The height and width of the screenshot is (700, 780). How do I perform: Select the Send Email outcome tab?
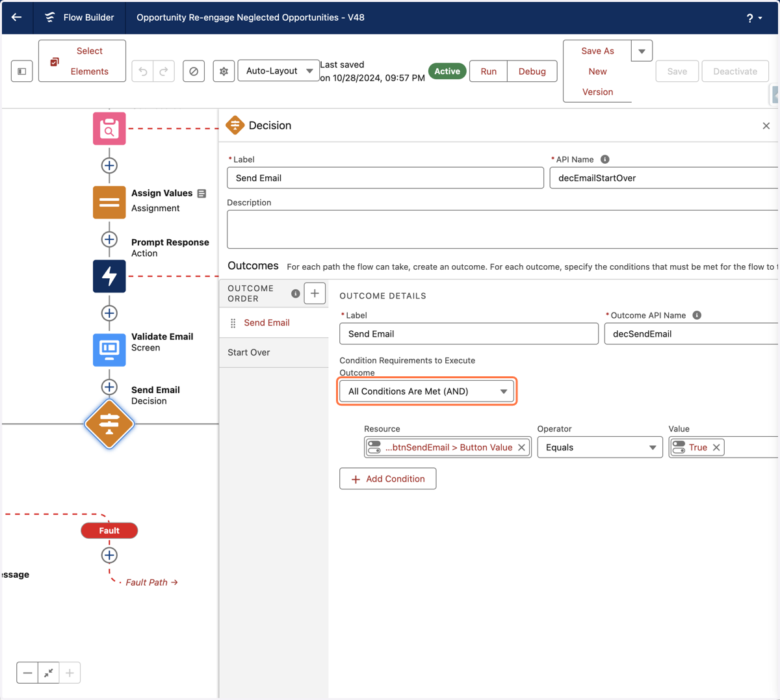point(274,323)
